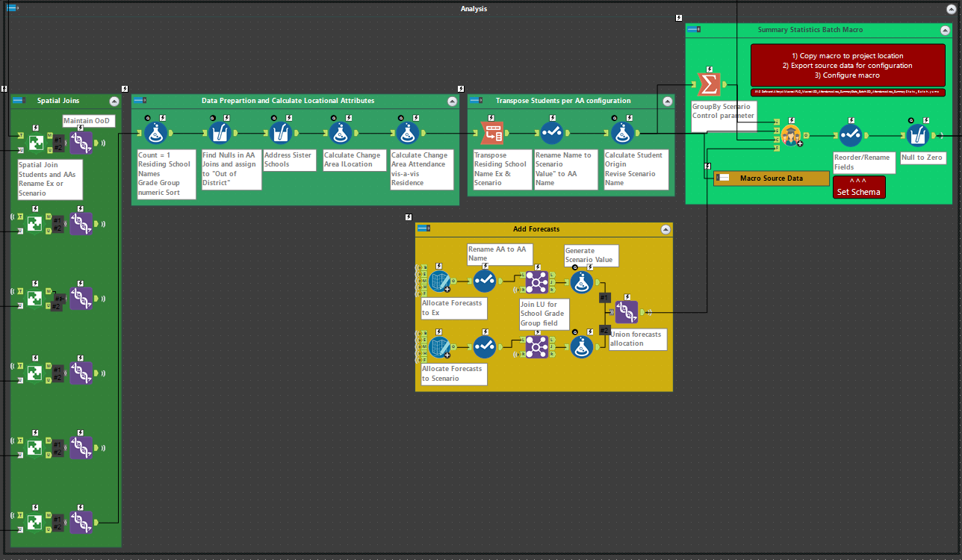
Task: Click the Maintain OoD comment box
Action: (x=88, y=120)
